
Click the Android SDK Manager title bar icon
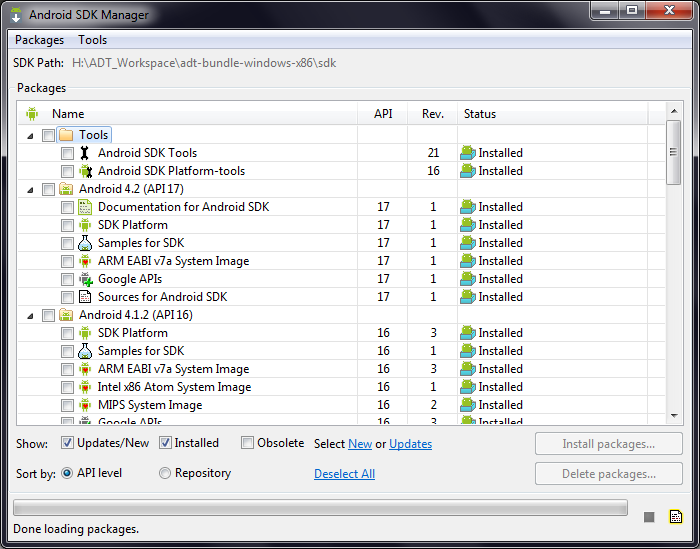(16, 14)
